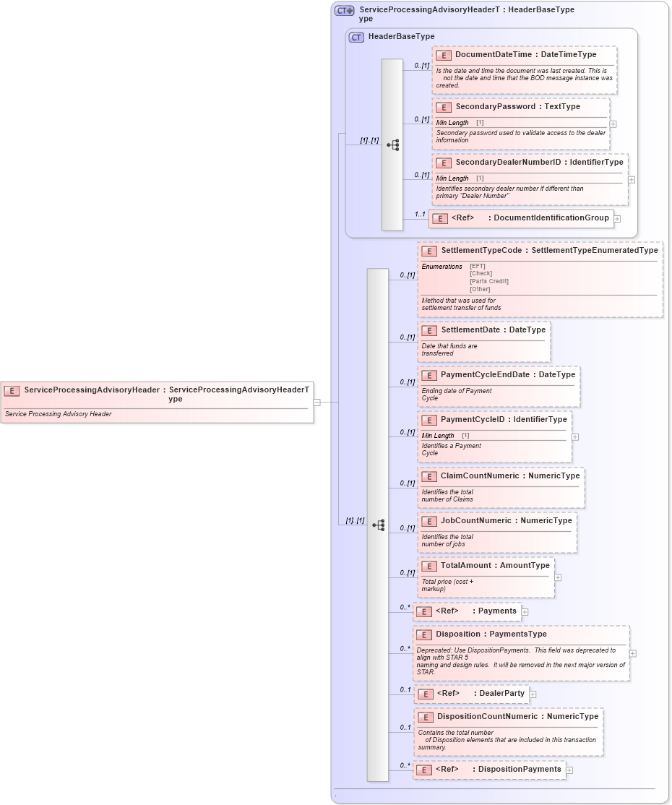Screen dimensions: 672x805
Task: Collapse the ServiceProcessingAdvisoryHeader element
Action: click(x=318, y=403)
